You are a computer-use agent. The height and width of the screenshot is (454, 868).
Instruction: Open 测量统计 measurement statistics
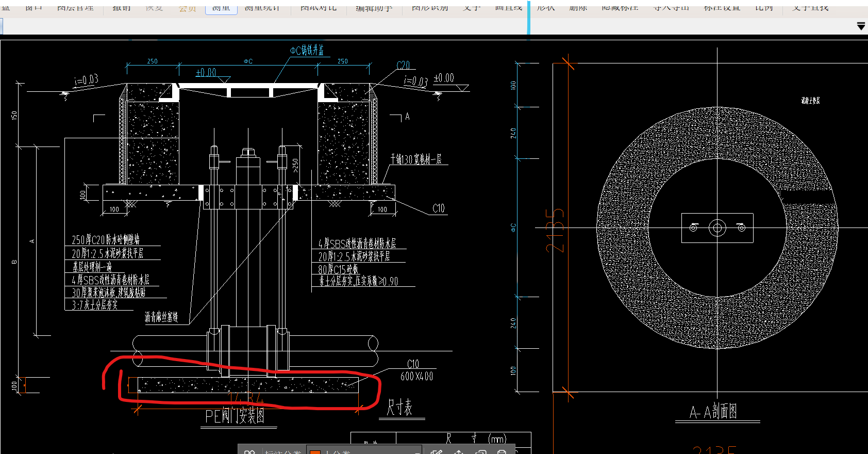click(x=262, y=8)
